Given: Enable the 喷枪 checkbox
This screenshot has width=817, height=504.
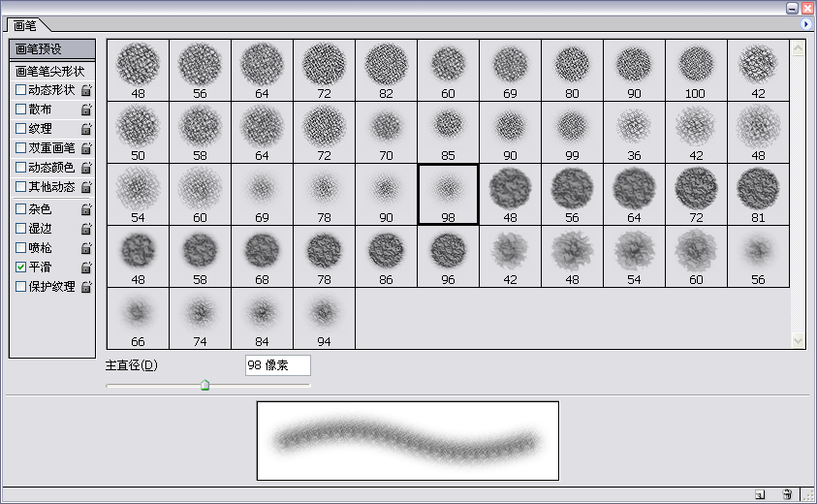Looking at the screenshot, I should pos(21,247).
